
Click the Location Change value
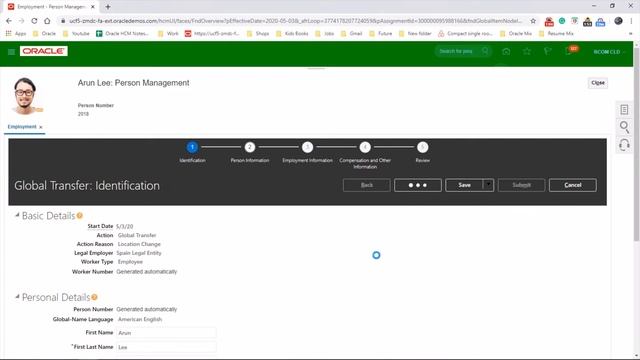tap(139, 244)
